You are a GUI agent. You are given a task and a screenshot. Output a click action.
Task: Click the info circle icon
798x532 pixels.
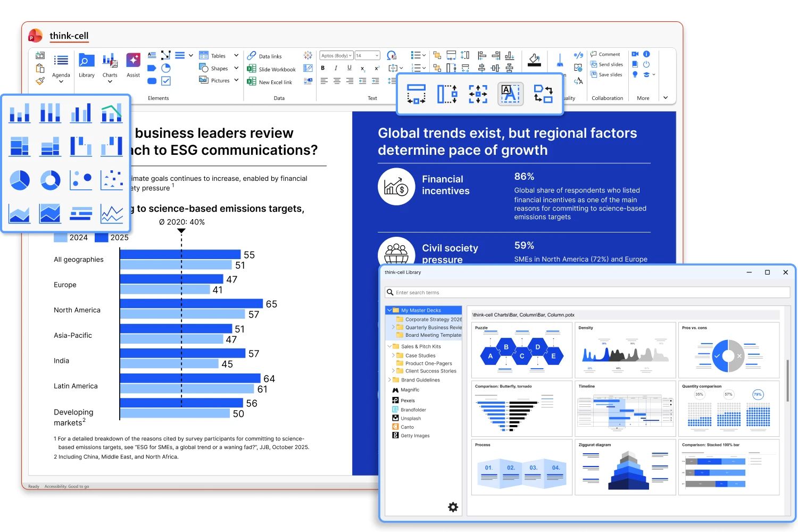[646, 54]
